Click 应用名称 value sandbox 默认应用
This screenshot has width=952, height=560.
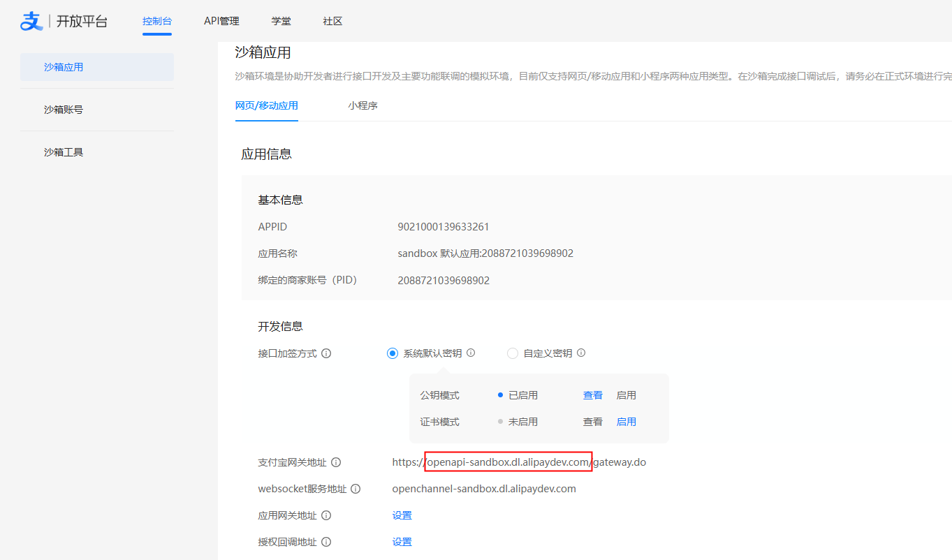coord(485,253)
